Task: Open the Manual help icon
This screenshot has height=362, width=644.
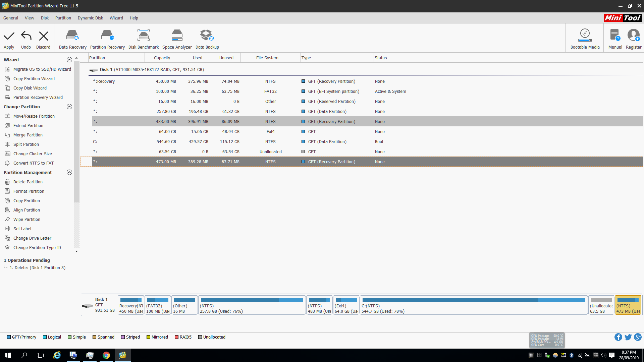Action: point(615,39)
